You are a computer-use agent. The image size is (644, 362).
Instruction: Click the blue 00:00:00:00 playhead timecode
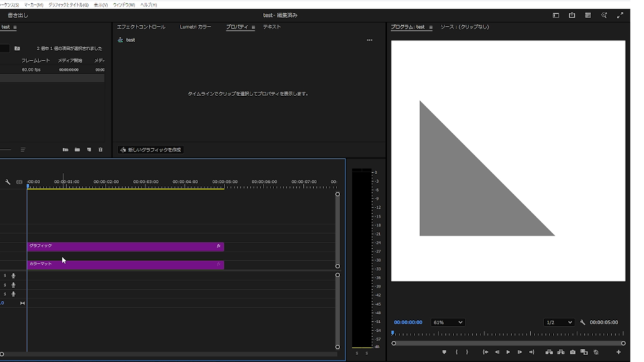click(408, 322)
